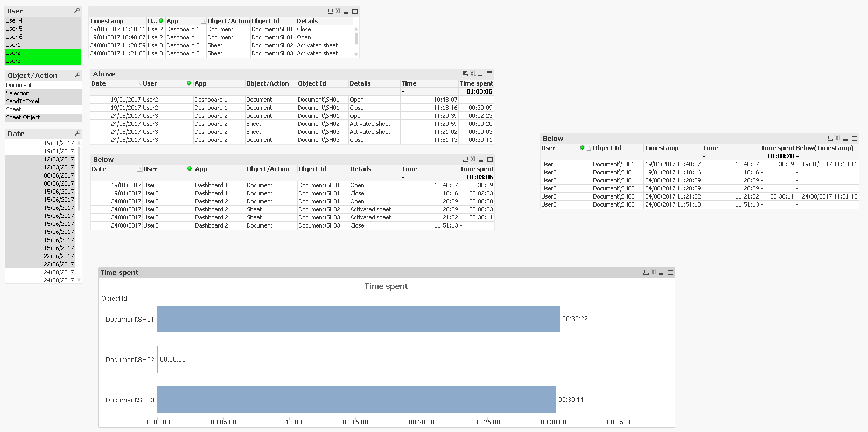
Task: Select last 24/08/2017 date entry
Action: 40,280
